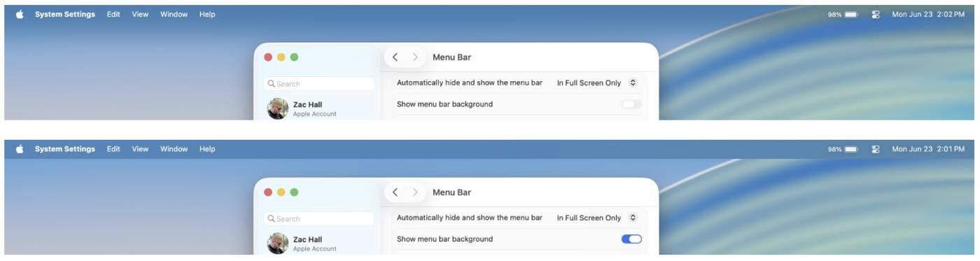Go back in the window with the enabled background switch
The width and height of the screenshot is (980, 261).
(x=395, y=192)
